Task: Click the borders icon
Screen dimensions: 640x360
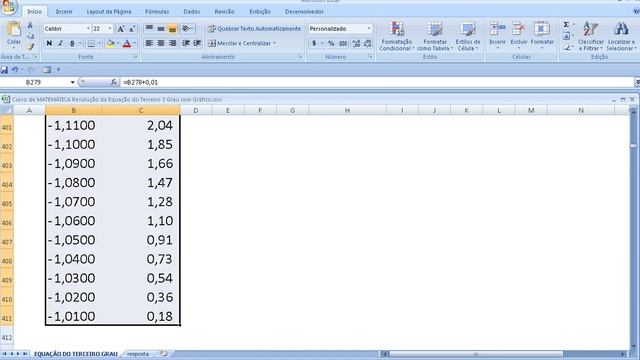Action: (x=91, y=44)
